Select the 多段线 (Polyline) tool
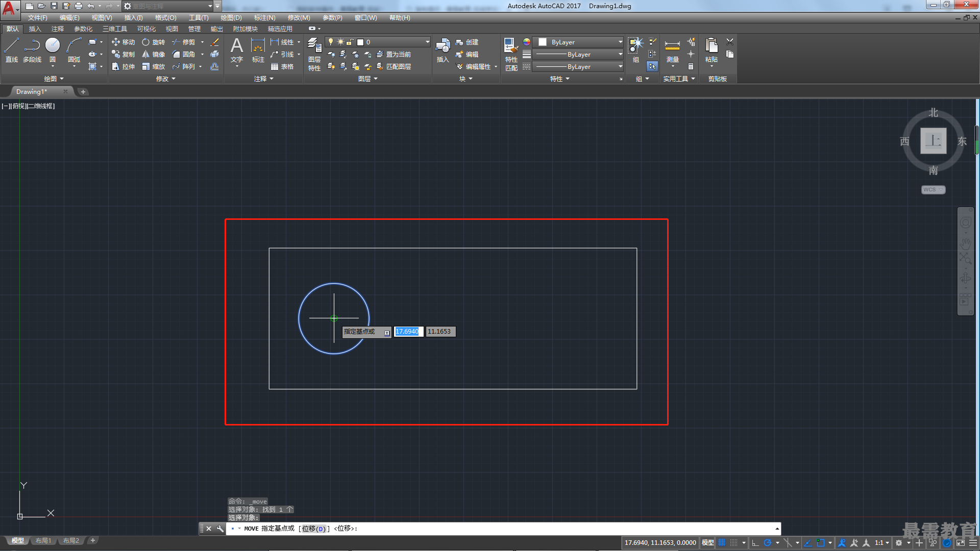 coord(32,51)
